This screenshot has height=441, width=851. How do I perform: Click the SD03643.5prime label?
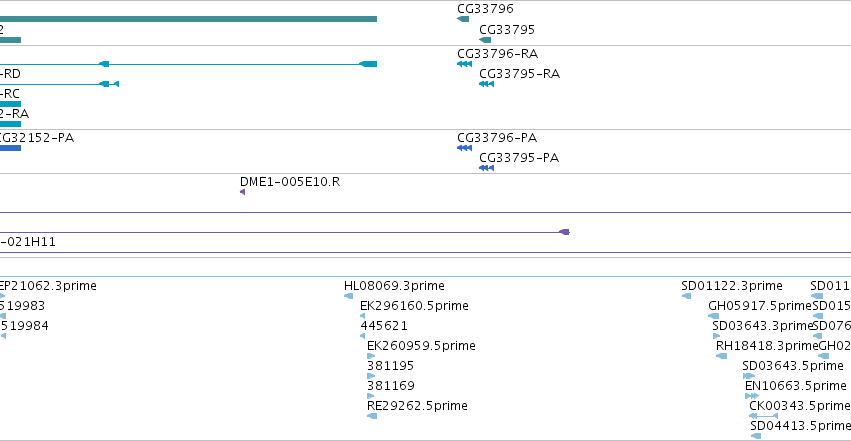tap(793, 366)
